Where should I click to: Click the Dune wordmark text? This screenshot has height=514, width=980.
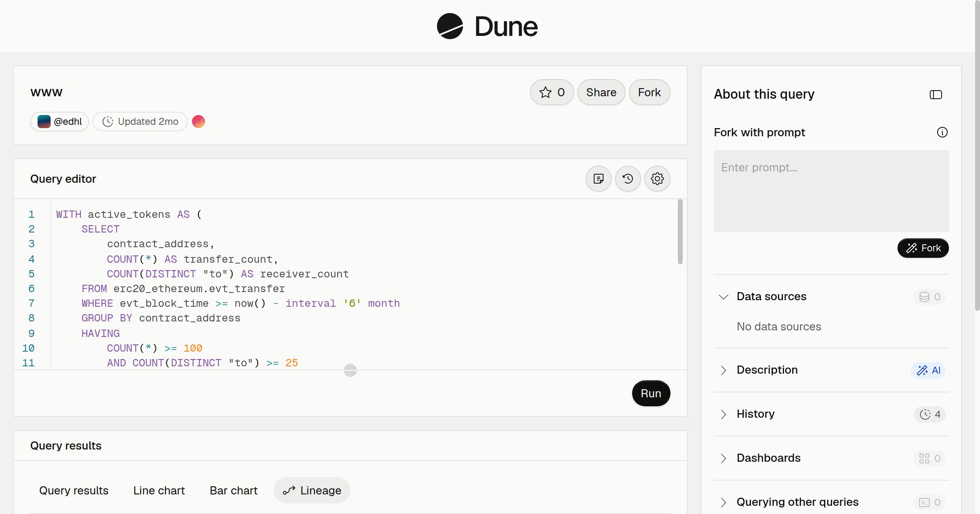506,27
